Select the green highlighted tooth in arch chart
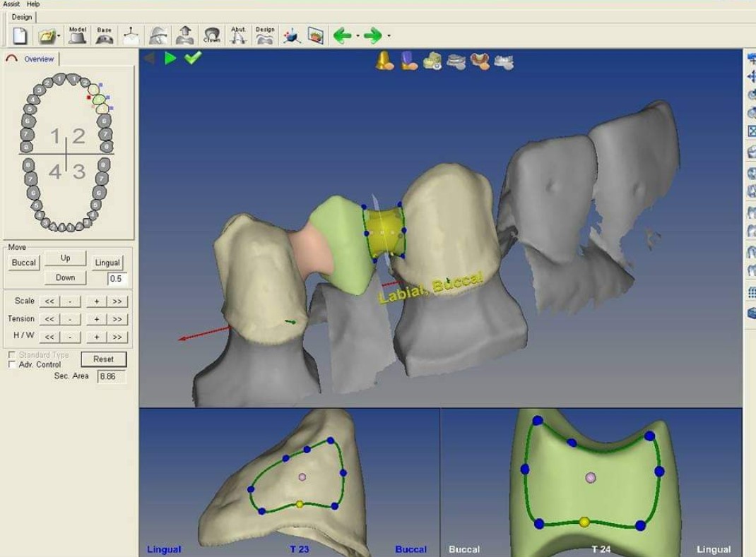 click(x=99, y=100)
